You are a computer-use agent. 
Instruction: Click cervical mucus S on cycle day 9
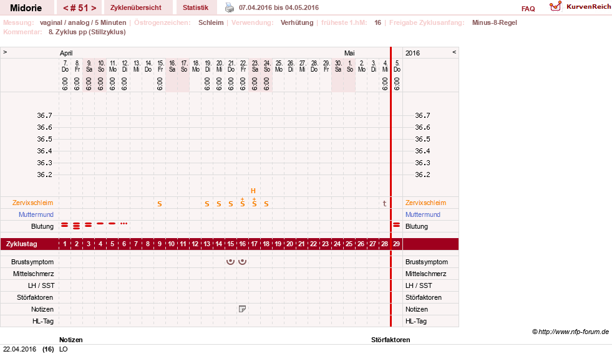pyautogui.click(x=160, y=204)
